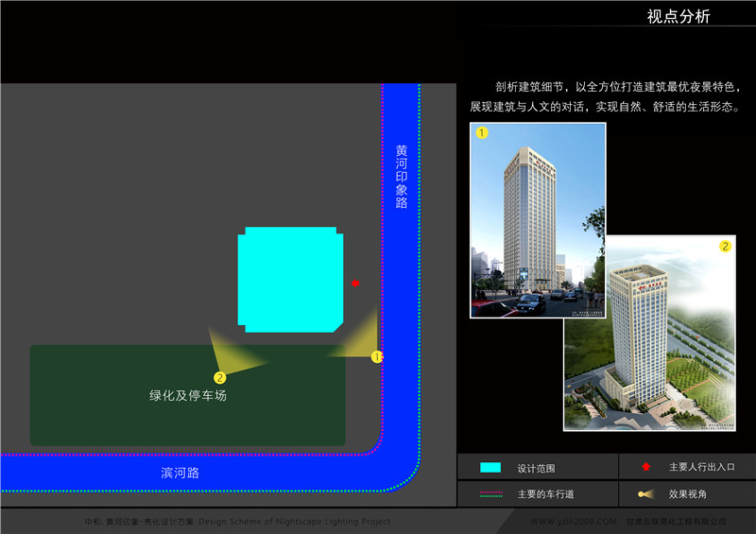Image resolution: width=756 pixels, height=534 pixels.
Task: Click the dotted line sample in legend
Action: point(490,493)
